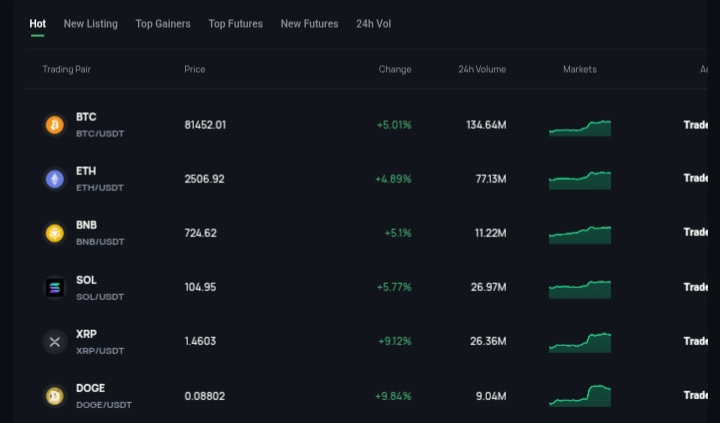
Task: Open the BTC market sparkline chart
Action: [580, 128]
